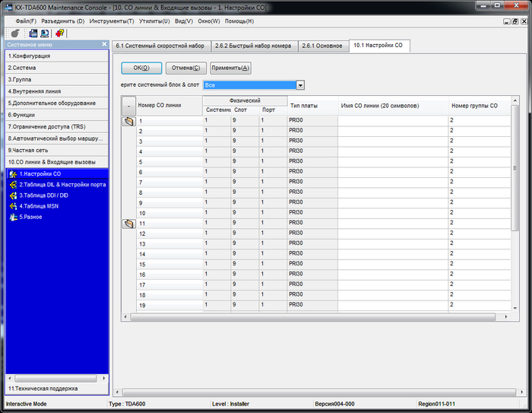Viewport: 532px width, 413px height.
Task: Click the table's vertical scrollbar
Action: pyautogui.click(x=515, y=167)
